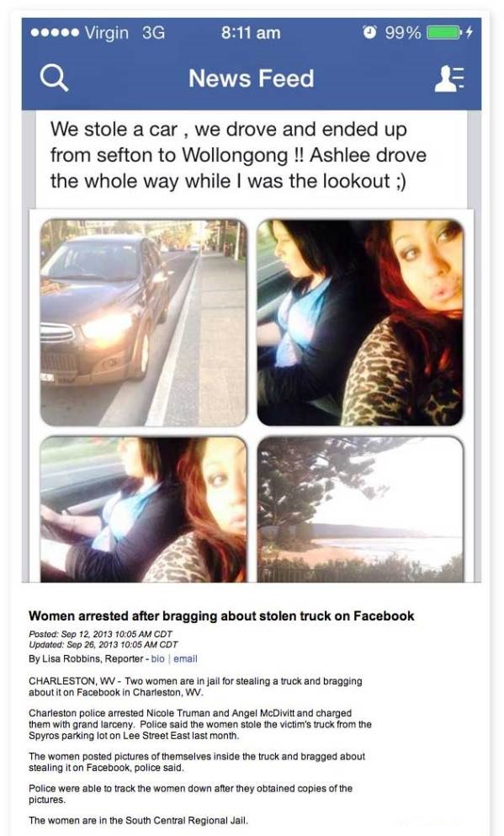
Task: Tap the alarm clock status icon
Action: 369,33
